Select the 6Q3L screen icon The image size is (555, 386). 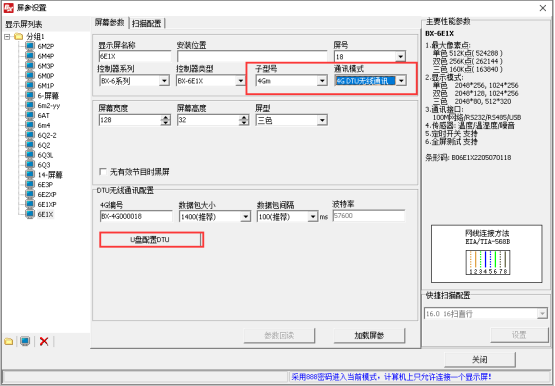[30, 155]
